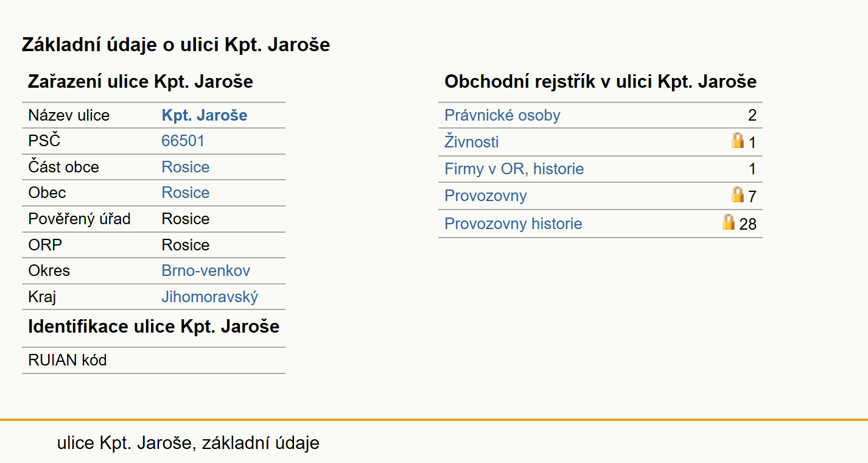Viewport: 868px width, 463px height.
Task: Click the count 28 for Provozovny historie
Action: (748, 224)
